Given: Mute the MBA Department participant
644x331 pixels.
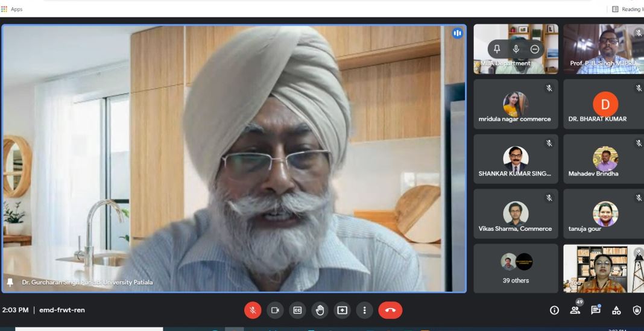Looking at the screenshot, I should (516, 49).
